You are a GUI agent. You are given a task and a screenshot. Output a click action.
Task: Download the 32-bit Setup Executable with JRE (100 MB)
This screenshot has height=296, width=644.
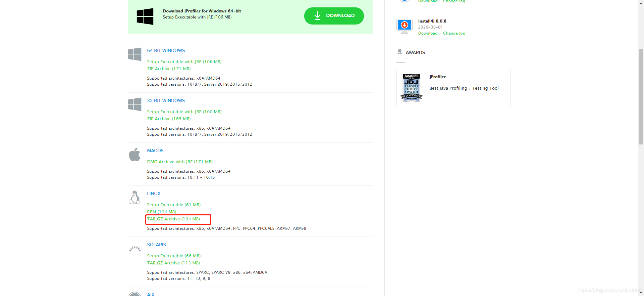point(184,112)
